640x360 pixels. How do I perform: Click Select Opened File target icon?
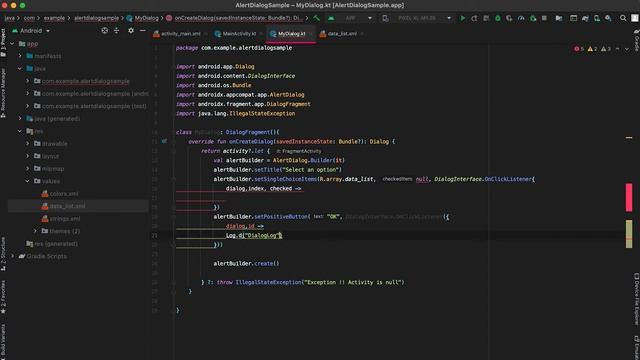click(104, 31)
